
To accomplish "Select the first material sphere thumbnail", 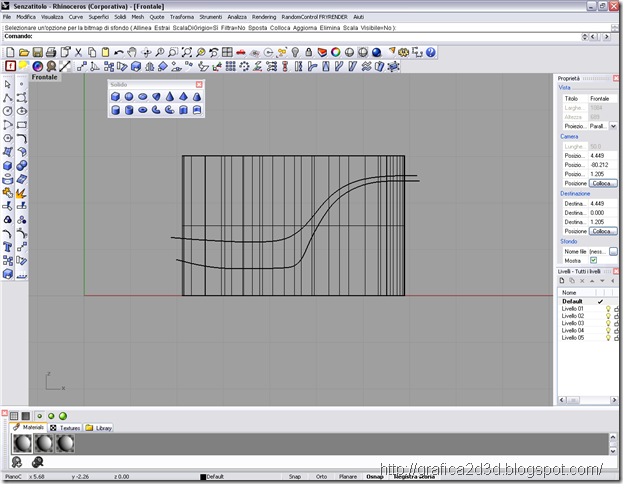I will click(22, 443).
